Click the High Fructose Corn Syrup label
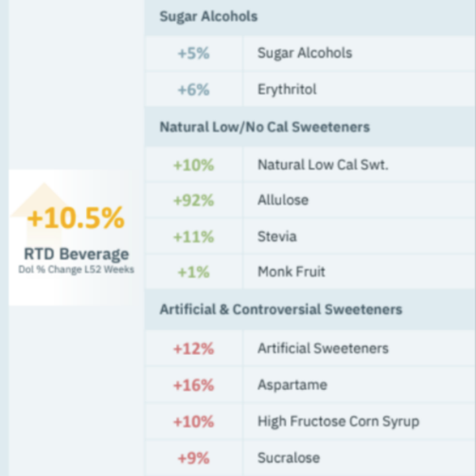This screenshot has height=476, width=476. tap(338, 421)
